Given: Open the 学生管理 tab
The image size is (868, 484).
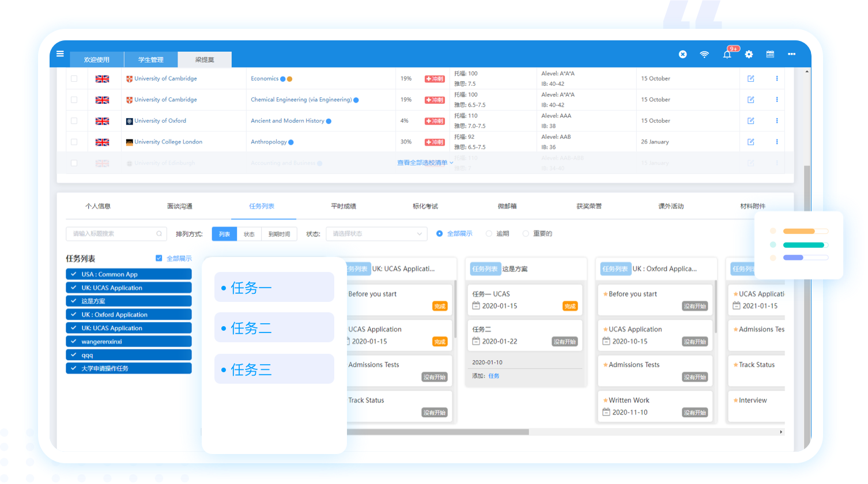Looking at the screenshot, I should 150,60.
